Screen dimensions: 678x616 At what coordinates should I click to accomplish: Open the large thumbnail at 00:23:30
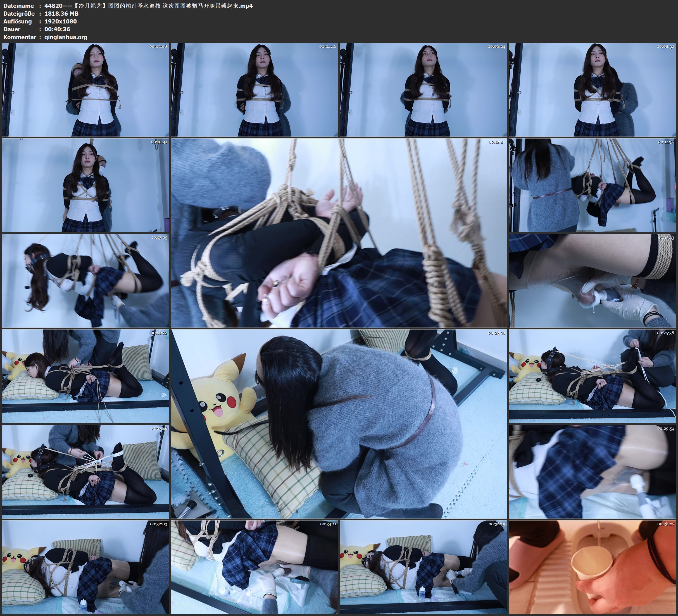[339, 424]
